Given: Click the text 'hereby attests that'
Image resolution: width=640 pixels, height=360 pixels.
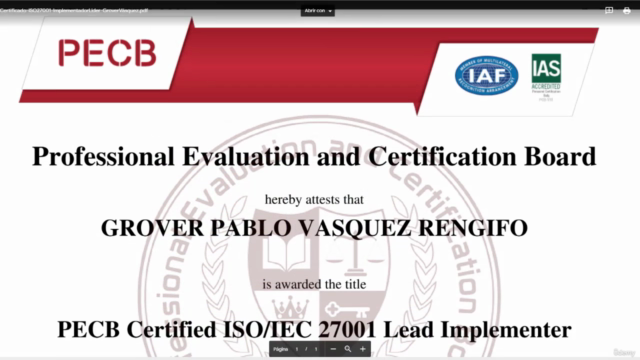Looking at the screenshot, I should (x=314, y=200).
